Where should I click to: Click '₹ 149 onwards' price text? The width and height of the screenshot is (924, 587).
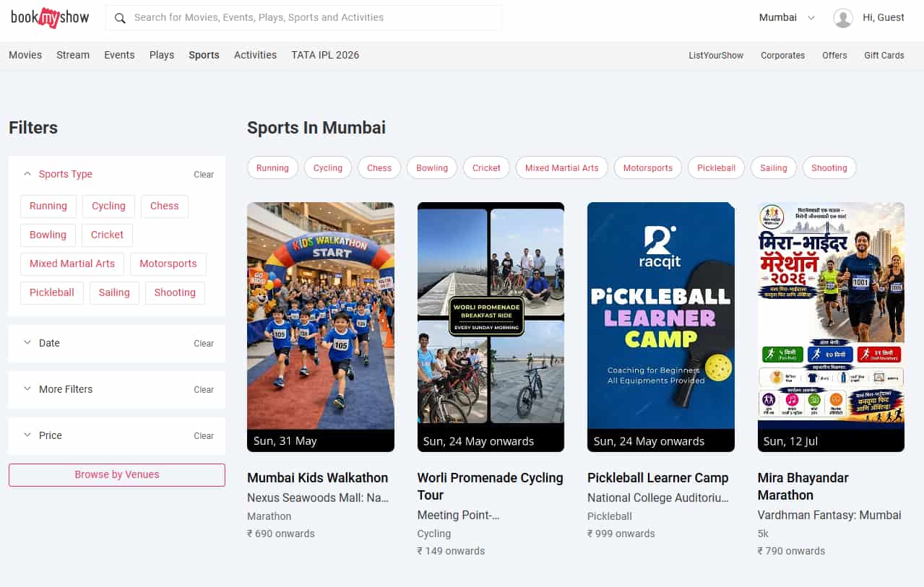click(451, 551)
